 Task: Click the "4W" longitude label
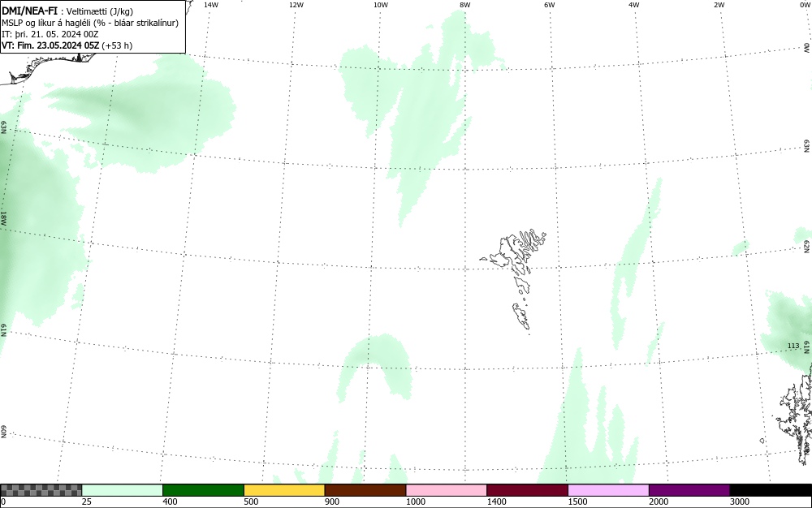click(634, 5)
